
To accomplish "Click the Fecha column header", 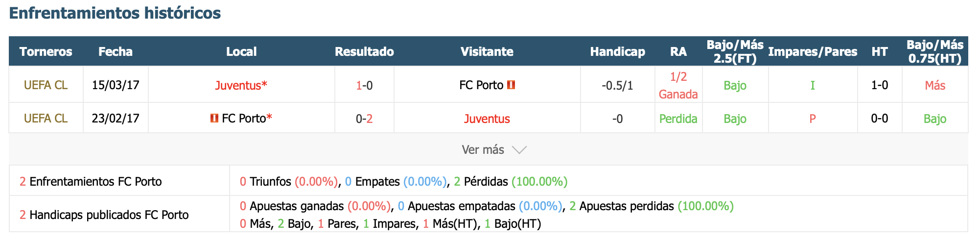I will coord(116,51).
